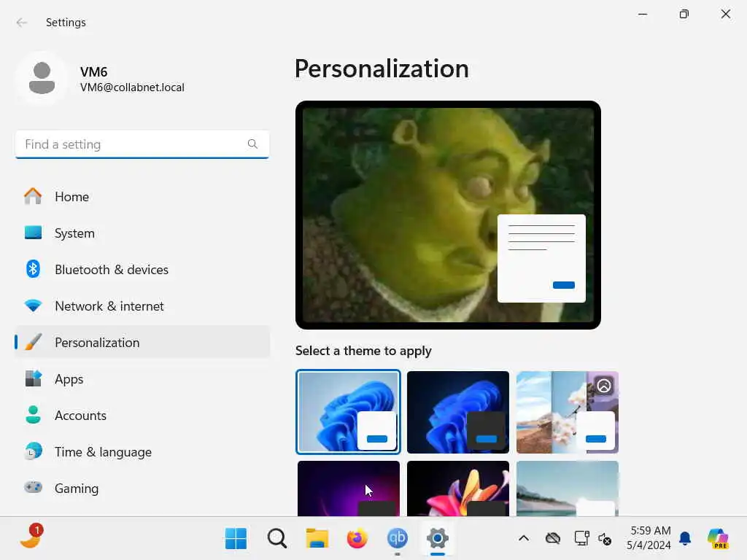Open System settings category
Screen dimensions: 747x560
[142, 233]
